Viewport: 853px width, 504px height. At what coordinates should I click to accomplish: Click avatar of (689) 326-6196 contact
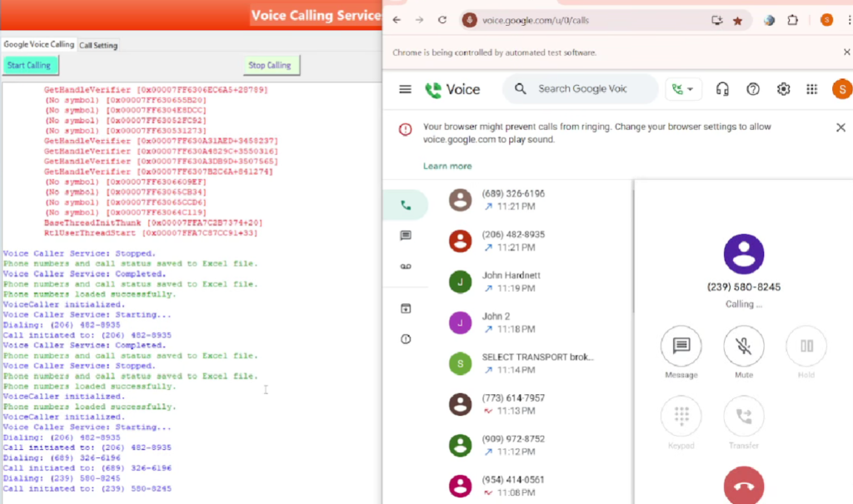pos(460,200)
